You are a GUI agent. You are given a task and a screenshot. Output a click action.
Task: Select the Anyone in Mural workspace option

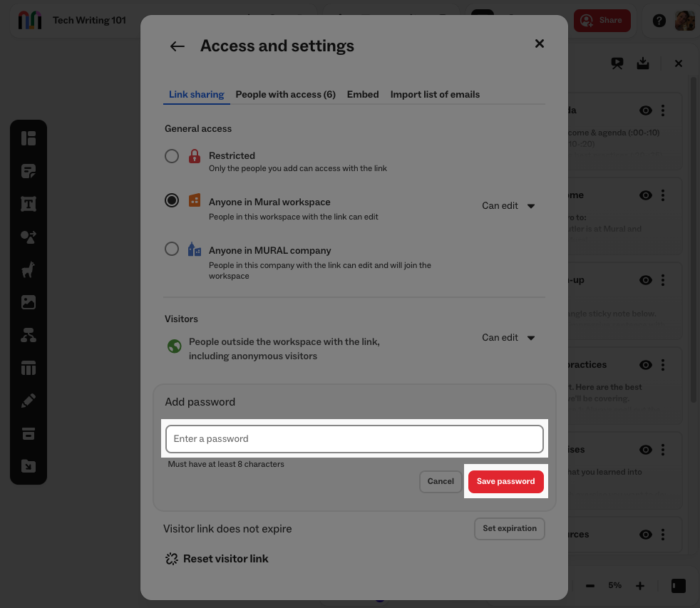point(172,200)
